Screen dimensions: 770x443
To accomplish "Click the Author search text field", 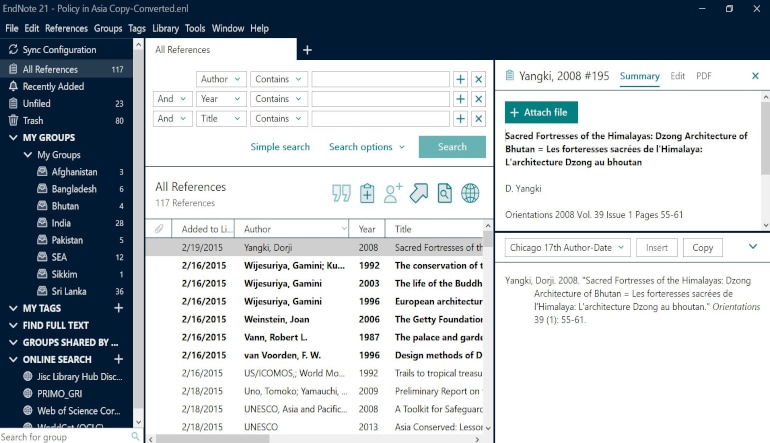I will coord(381,79).
